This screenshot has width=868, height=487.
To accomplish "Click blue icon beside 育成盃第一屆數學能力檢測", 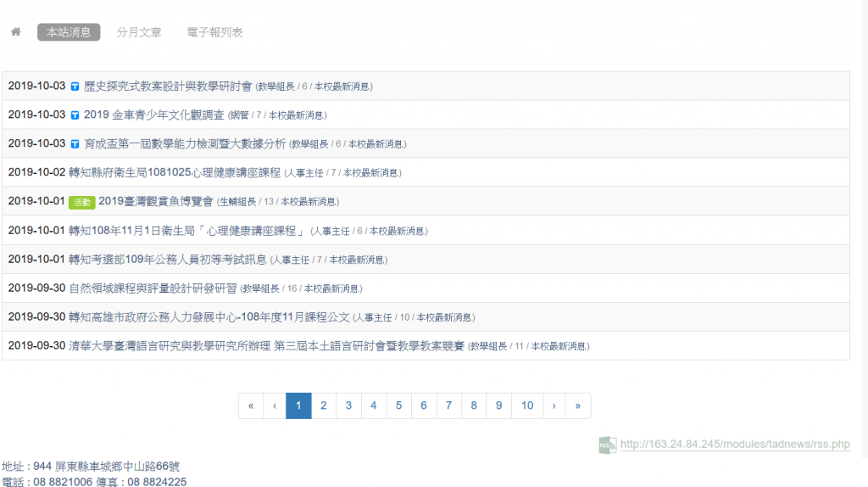I will pyautogui.click(x=75, y=144).
